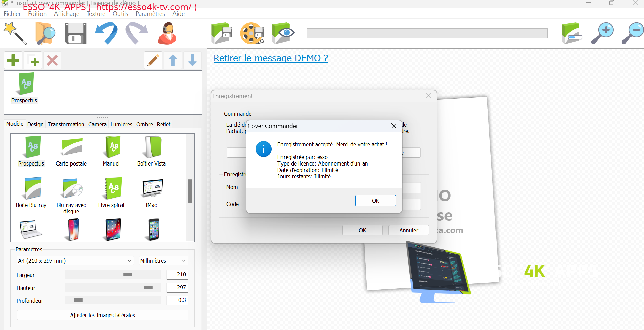644x330 pixels.
Task: Open the Outils menu
Action: [x=120, y=14]
